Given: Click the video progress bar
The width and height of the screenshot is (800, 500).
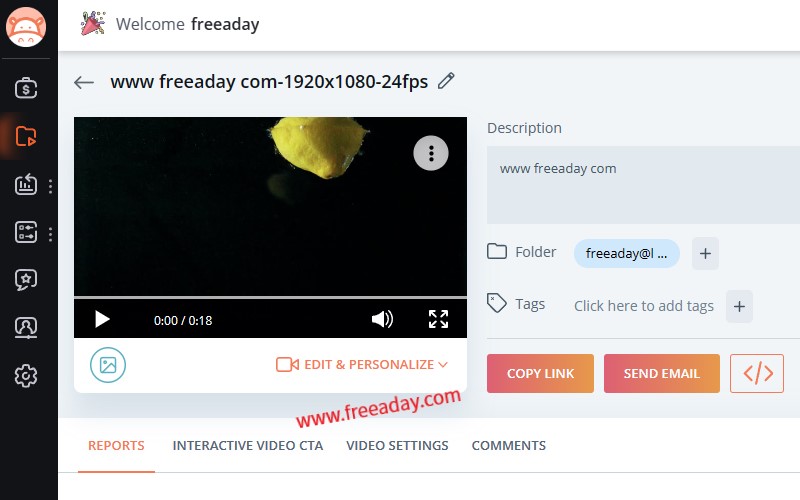Looking at the screenshot, I should pos(270,297).
